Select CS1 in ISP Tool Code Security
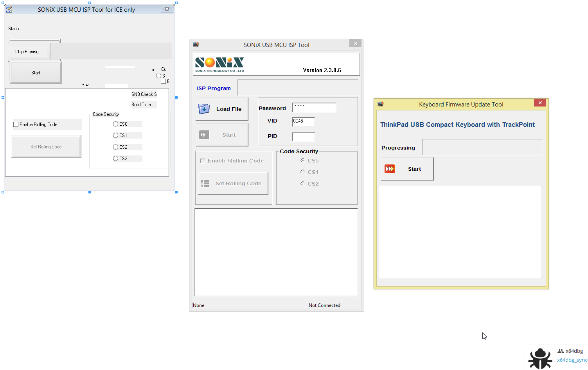 302,172
